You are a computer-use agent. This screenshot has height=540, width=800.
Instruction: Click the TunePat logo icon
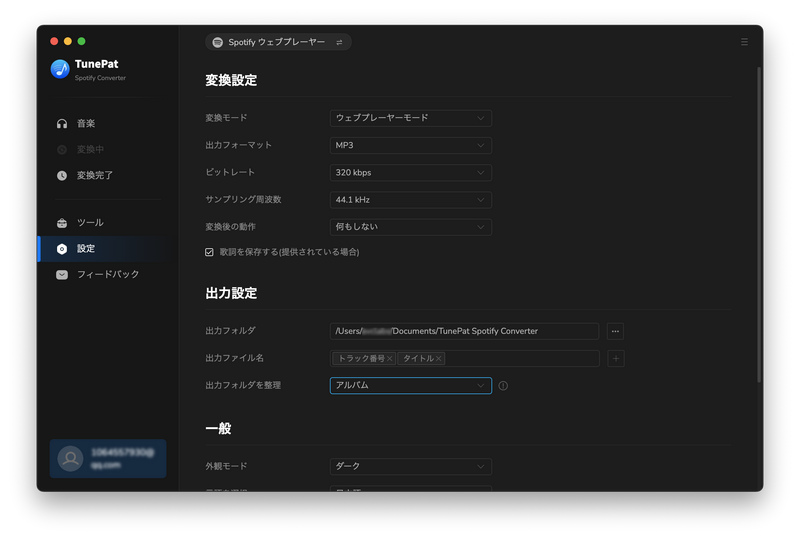pyautogui.click(x=60, y=69)
